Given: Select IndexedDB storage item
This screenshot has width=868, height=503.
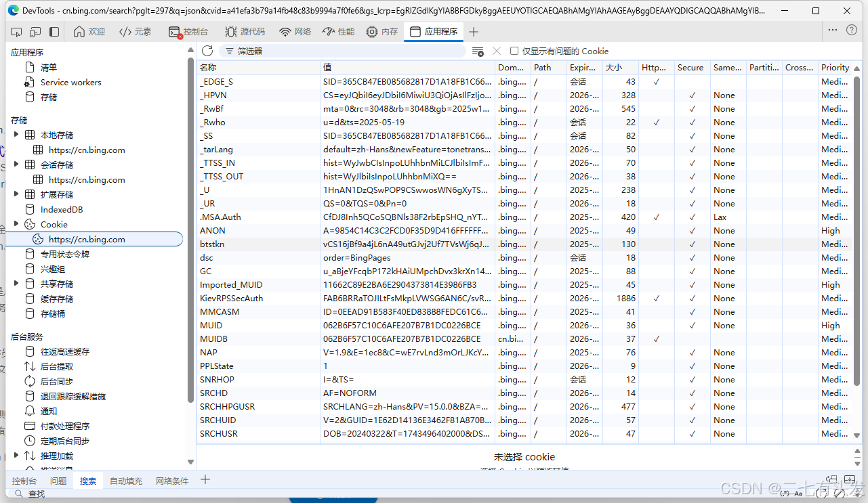Looking at the screenshot, I should click(x=62, y=209).
